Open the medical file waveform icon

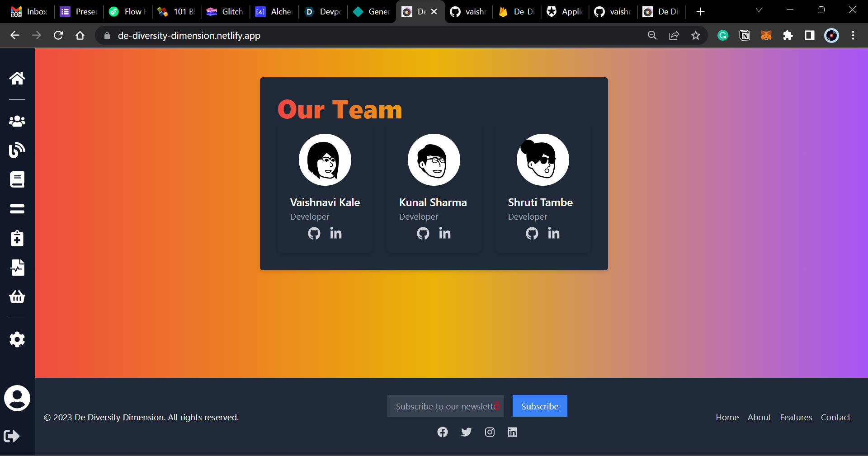(x=17, y=268)
